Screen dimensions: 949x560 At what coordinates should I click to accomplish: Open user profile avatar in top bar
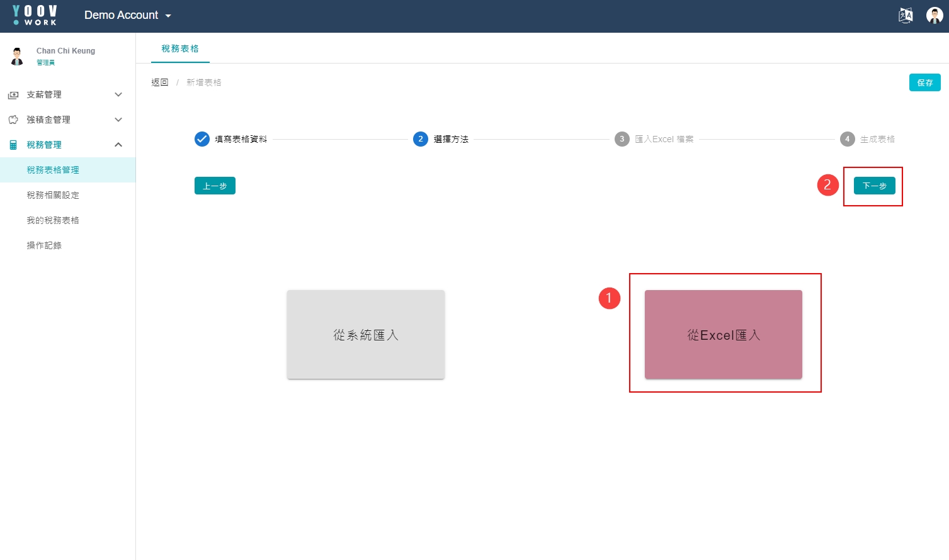pos(935,16)
